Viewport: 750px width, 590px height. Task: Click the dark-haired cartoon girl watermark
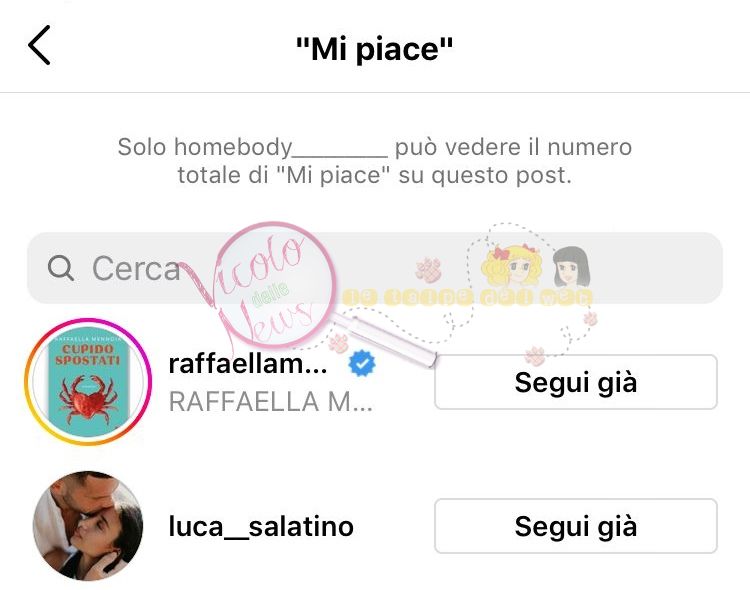571,267
